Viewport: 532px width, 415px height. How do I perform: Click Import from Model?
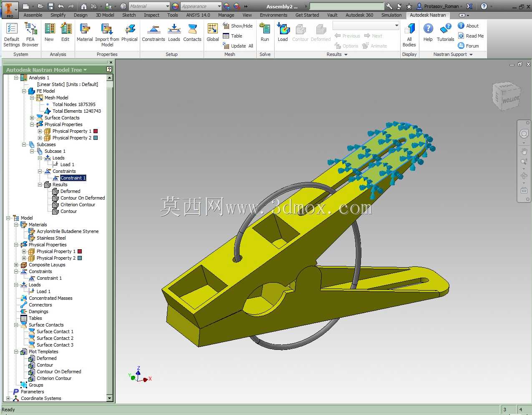(x=107, y=35)
